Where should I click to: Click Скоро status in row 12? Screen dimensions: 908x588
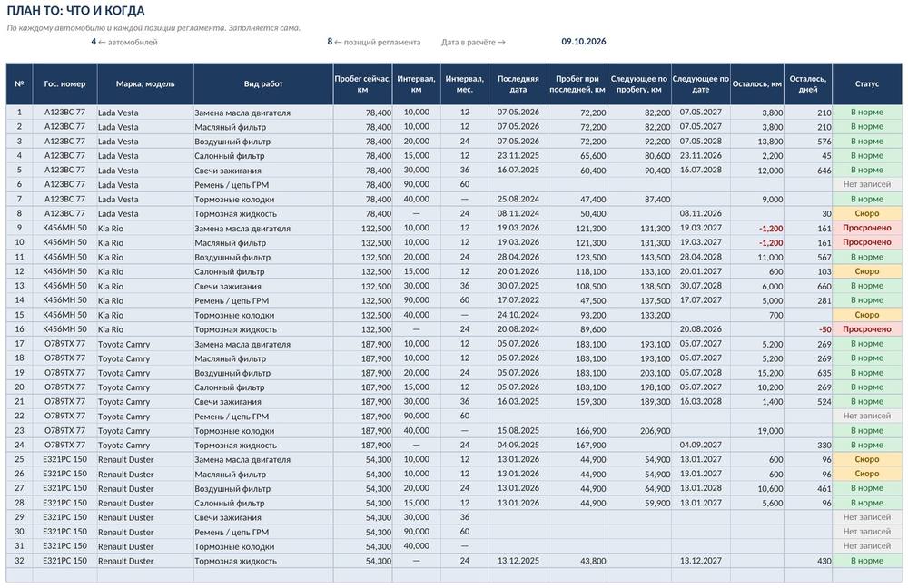867,271
